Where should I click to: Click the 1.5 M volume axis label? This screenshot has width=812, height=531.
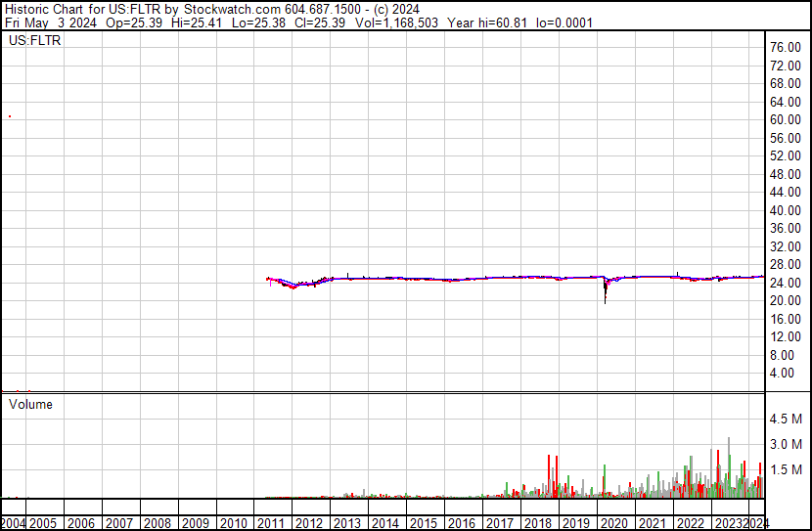(786, 470)
